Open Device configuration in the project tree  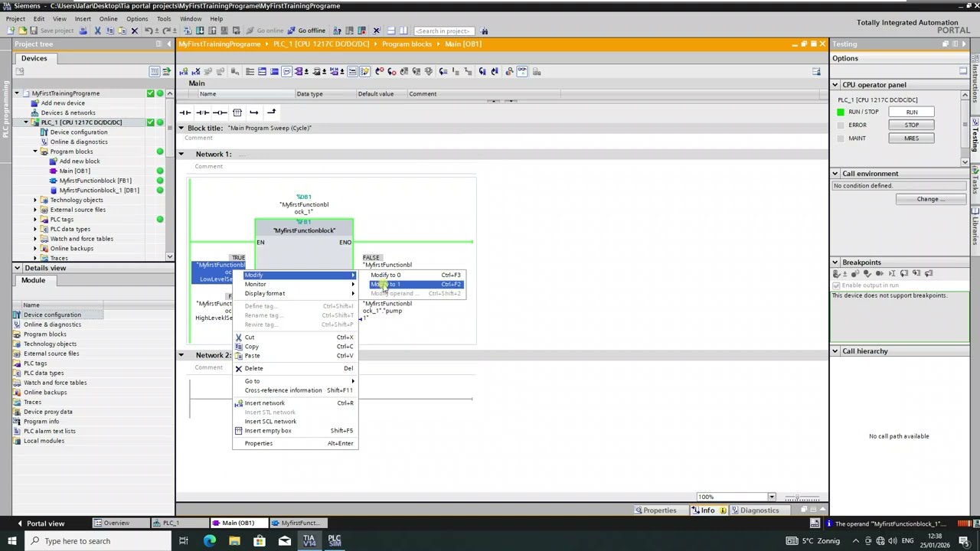[79, 132]
